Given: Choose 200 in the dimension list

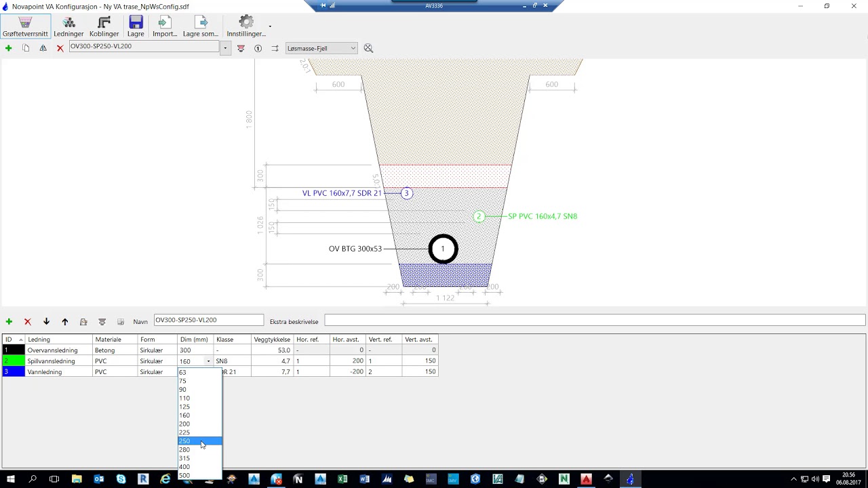Looking at the screenshot, I should (x=199, y=424).
